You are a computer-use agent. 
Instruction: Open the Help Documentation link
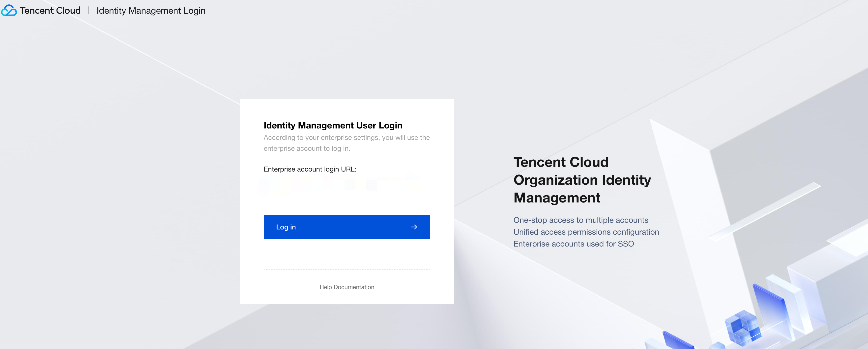(x=347, y=287)
